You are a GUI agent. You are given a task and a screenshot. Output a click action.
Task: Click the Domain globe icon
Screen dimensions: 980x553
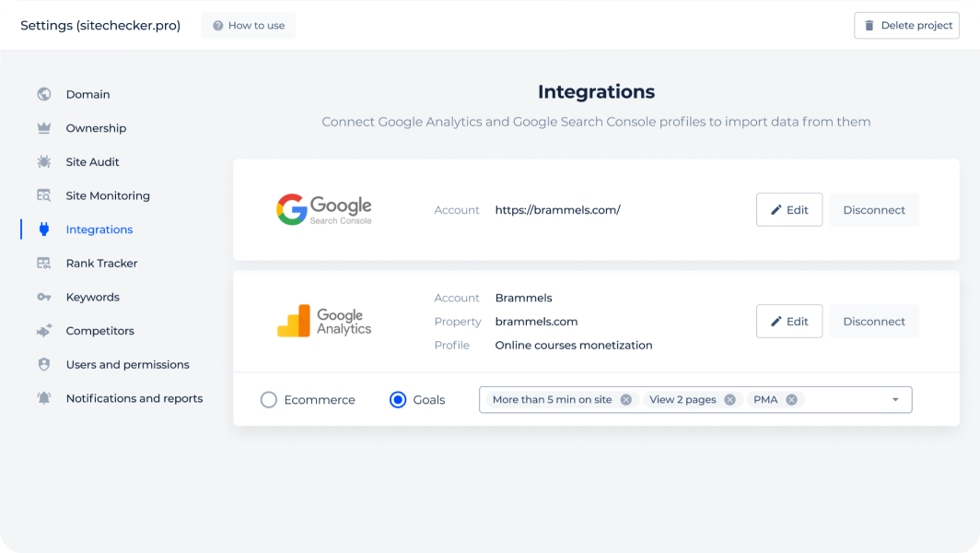[x=44, y=94]
